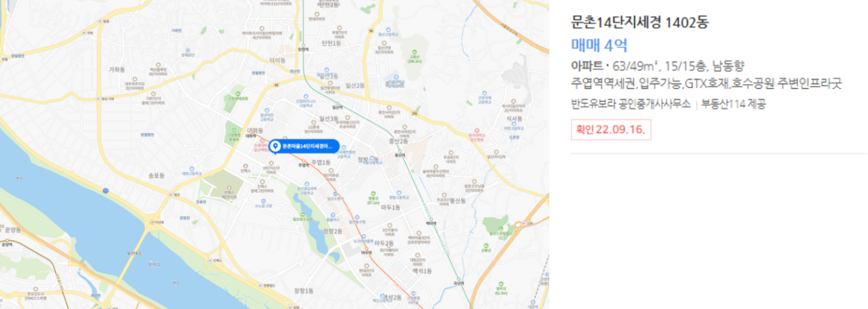Click the 주엽1동 district label on map
This screenshot has width=868, height=309.
[321, 163]
